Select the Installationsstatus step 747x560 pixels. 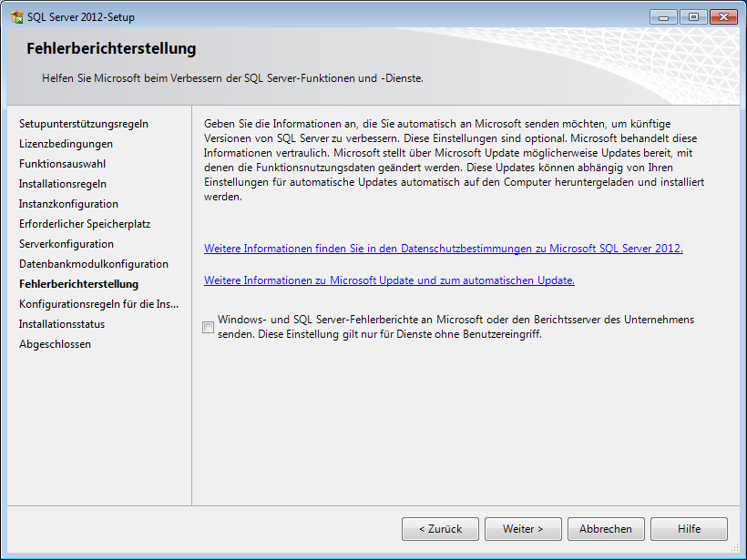click(62, 324)
